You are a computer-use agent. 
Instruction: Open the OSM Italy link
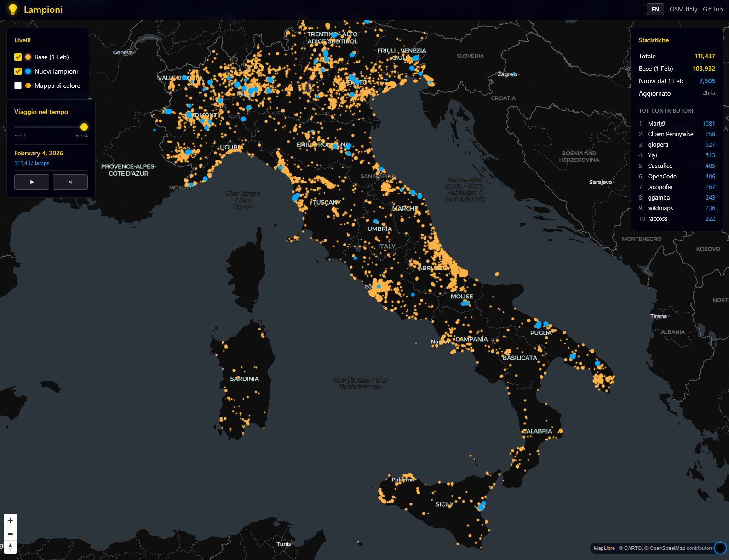coord(683,9)
